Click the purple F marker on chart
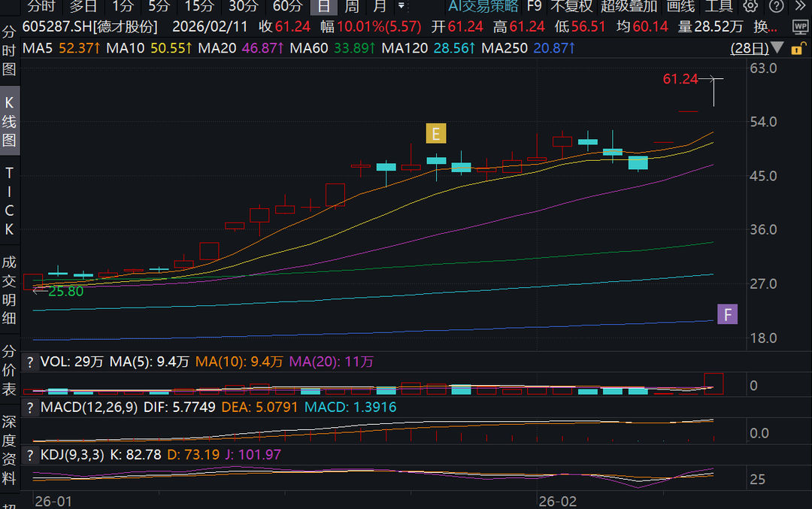This screenshot has height=509, width=812. (727, 314)
